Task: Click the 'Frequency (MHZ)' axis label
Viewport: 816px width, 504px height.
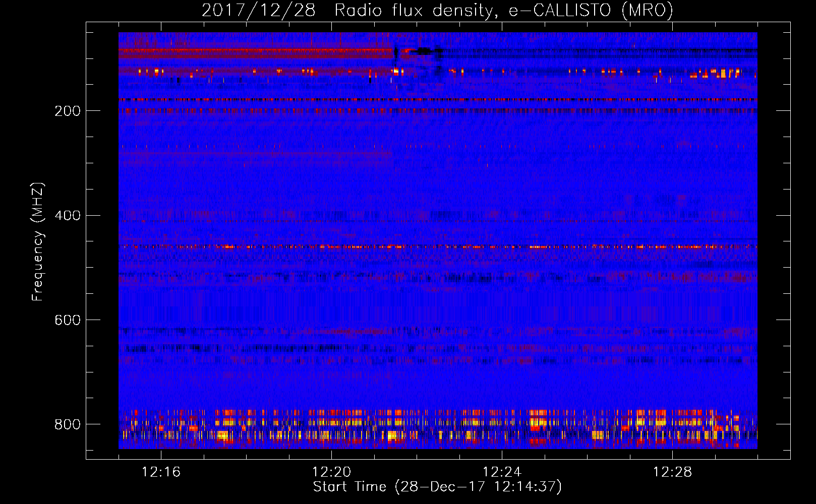Action: coord(38,241)
